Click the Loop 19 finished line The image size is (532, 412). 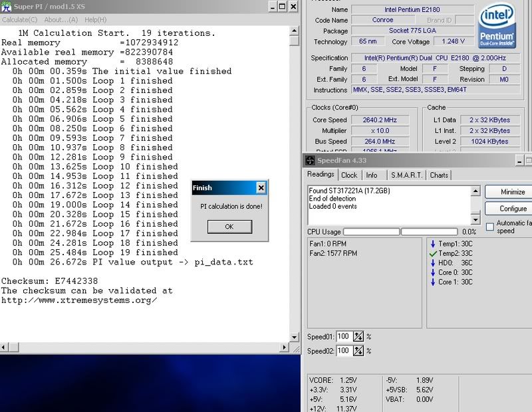click(95, 253)
